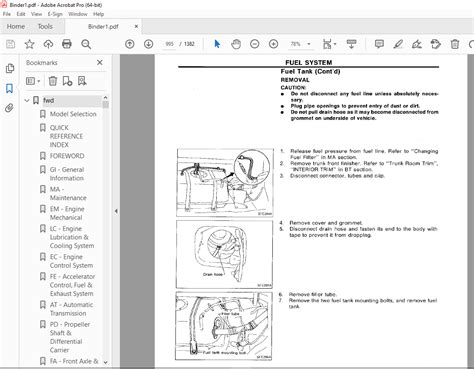Select the highlight pen tool
The width and height of the screenshot is (474, 369).
point(398,44)
